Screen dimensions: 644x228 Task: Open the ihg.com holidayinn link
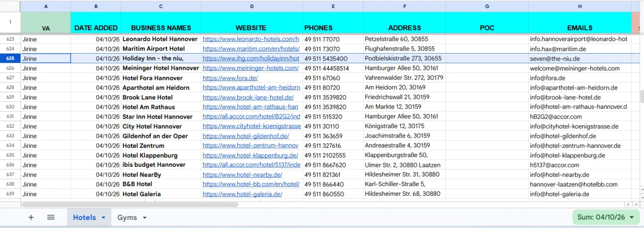coord(251,58)
